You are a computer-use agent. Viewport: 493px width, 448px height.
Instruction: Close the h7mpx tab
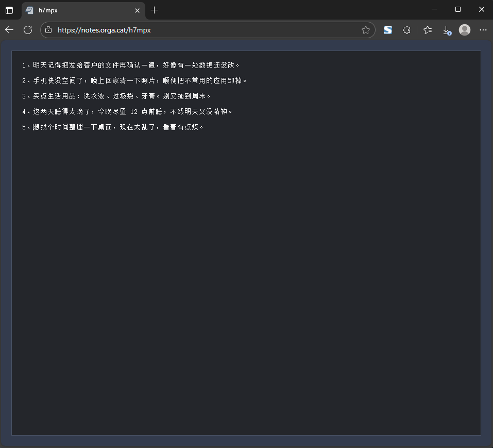point(137,10)
